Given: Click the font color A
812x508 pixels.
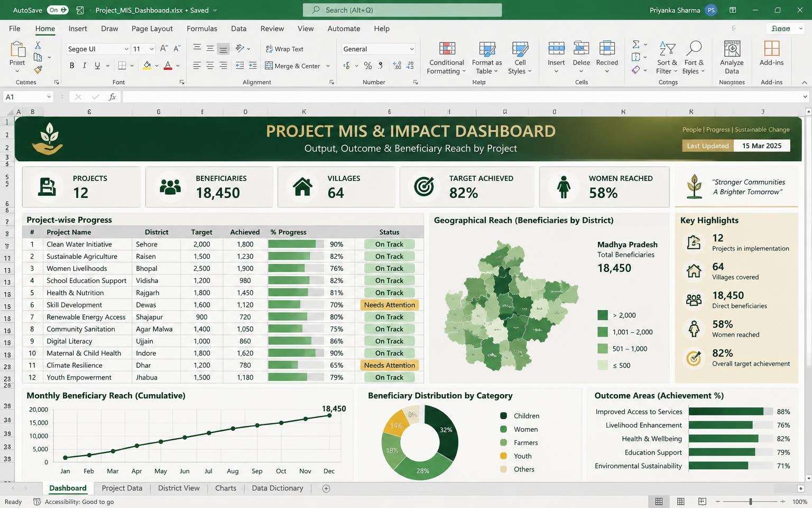Looking at the screenshot, I should [x=168, y=66].
